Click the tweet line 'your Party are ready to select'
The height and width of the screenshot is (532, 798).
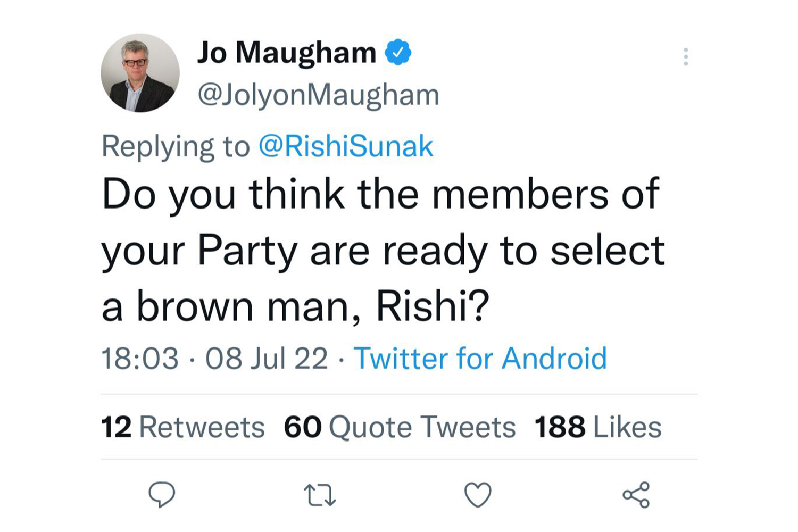[x=383, y=251]
